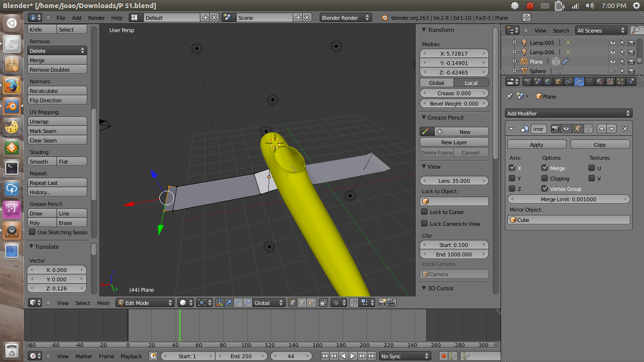Open the Object properties cube tab
This screenshot has height=362, width=644.
tap(558, 82)
